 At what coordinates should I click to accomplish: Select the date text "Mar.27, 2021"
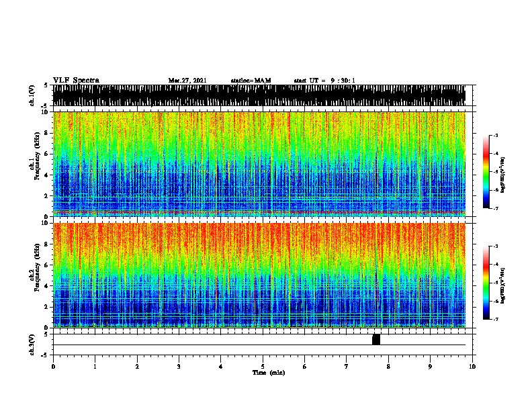click(187, 81)
